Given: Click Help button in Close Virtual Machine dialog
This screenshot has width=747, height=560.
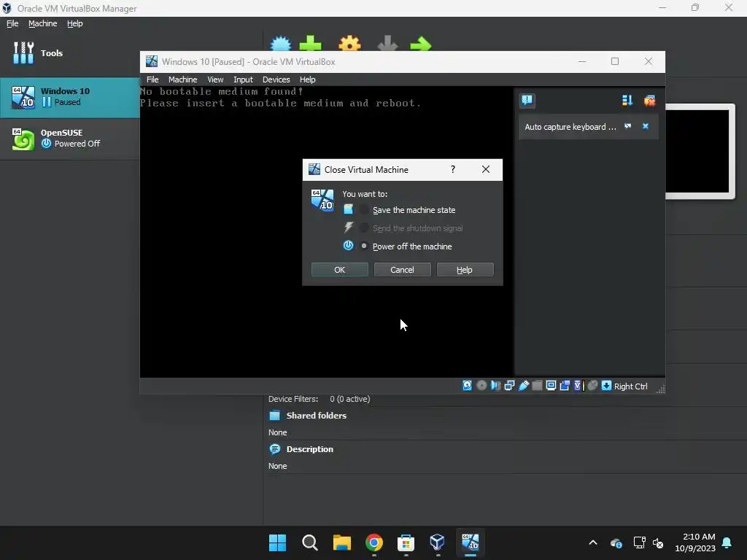Looking at the screenshot, I should point(465,270).
